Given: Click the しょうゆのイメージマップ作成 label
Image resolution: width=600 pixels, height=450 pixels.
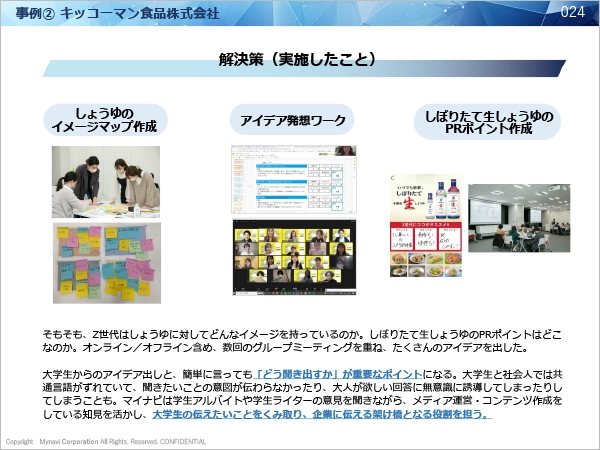Looking at the screenshot, I should (105, 120).
